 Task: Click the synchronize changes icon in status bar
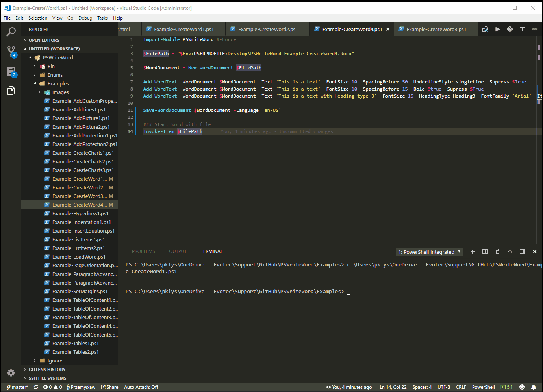pyautogui.click(x=36, y=387)
